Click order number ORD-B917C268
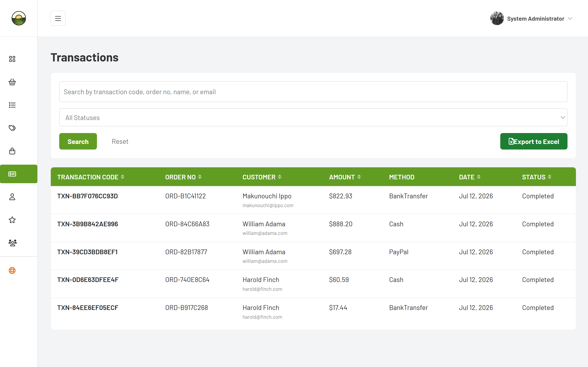Image resolution: width=588 pixels, height=367 pixels. (x=187, y=308)
